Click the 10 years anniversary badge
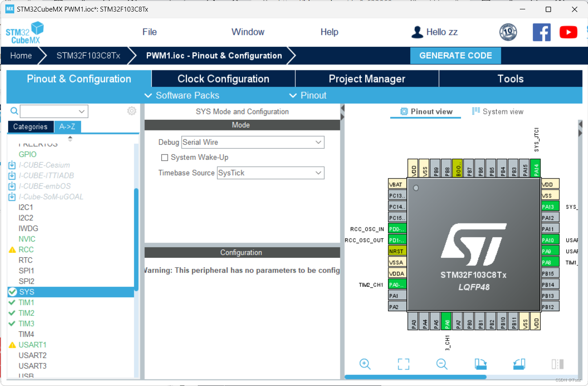 pos(508,32)
